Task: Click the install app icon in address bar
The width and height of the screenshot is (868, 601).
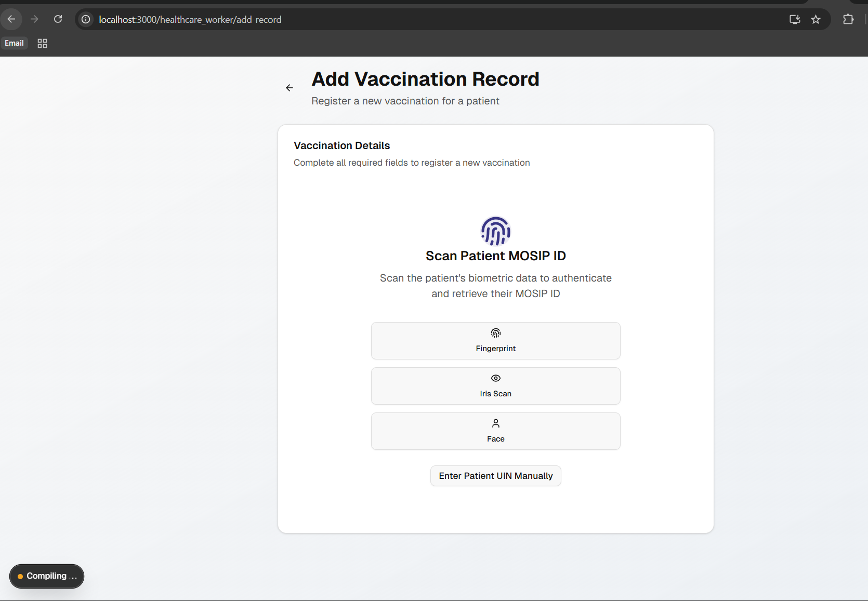Action: [795, 19]
